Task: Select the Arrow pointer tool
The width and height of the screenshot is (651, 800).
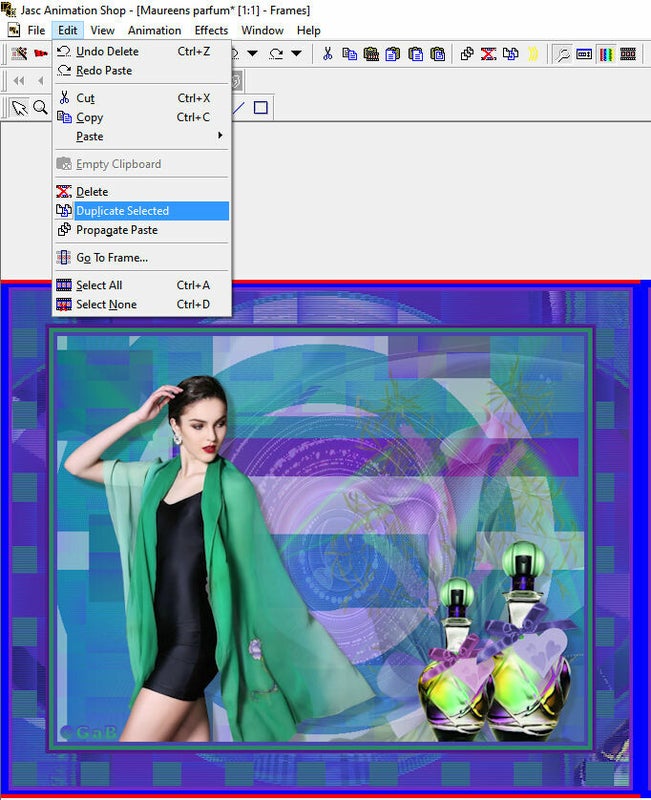Action: pyautogui.click(x=19, y=108)
